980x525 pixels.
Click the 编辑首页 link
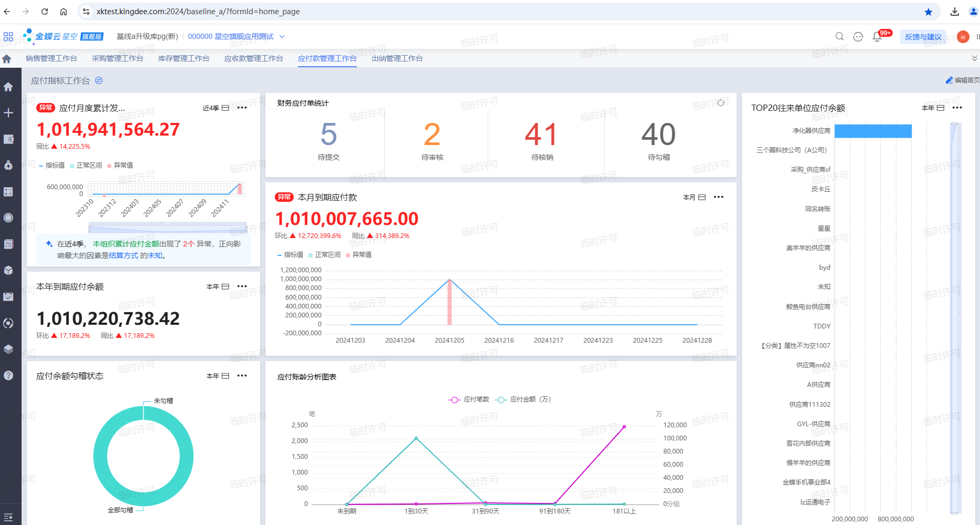pyautogui.click(x=963, y=80)
